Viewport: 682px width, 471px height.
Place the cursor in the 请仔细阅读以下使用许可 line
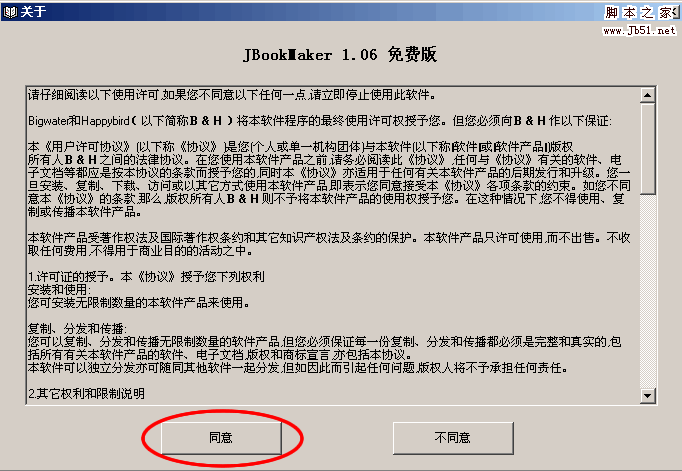[x=231, y=94]
